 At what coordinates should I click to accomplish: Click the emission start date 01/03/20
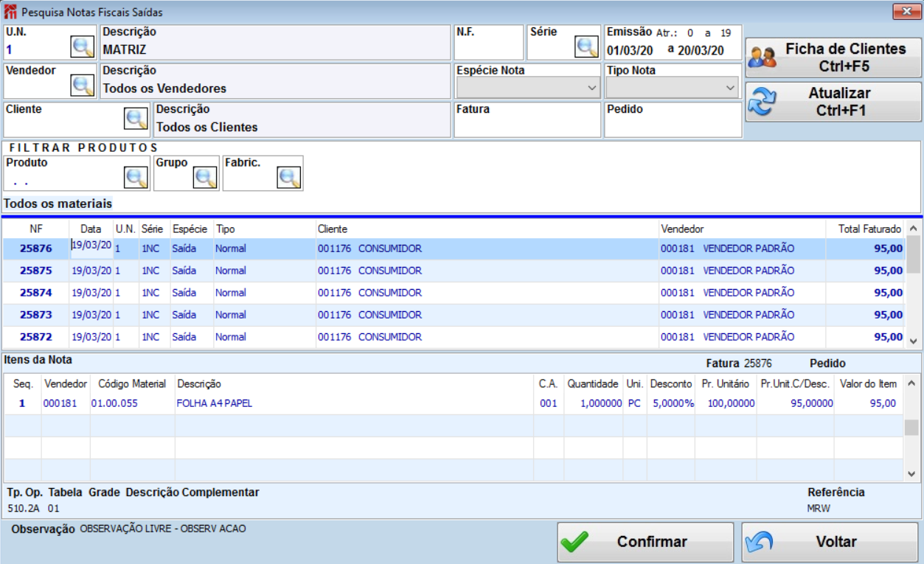click(630, 50)
